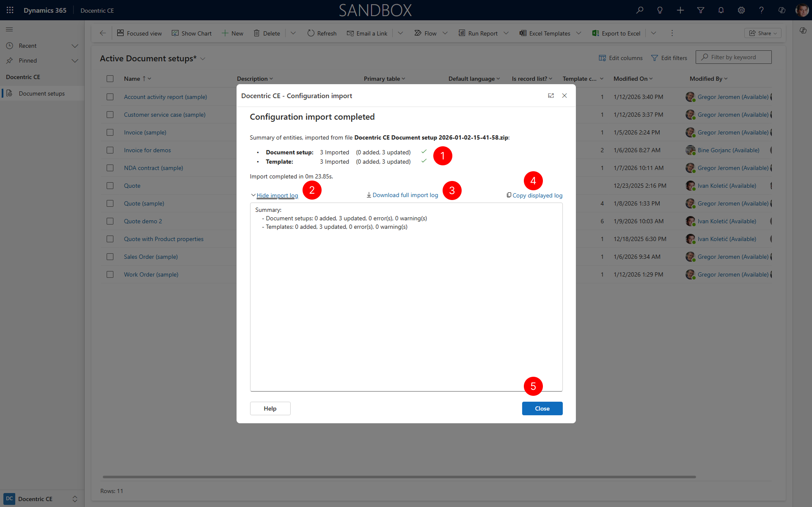Expand the Recent section chevron
The image size is (812, 507).
point(75,46)
